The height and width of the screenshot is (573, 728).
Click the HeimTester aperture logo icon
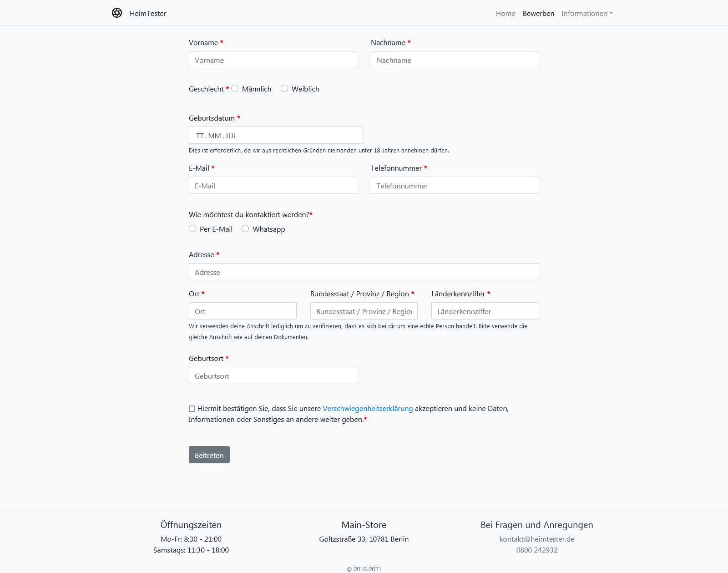117,13
